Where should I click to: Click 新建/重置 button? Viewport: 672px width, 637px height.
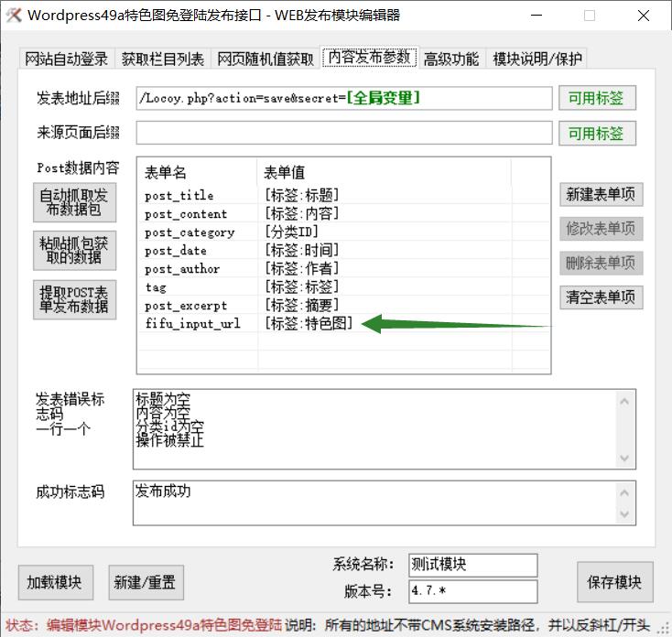[x=146, y=583]
